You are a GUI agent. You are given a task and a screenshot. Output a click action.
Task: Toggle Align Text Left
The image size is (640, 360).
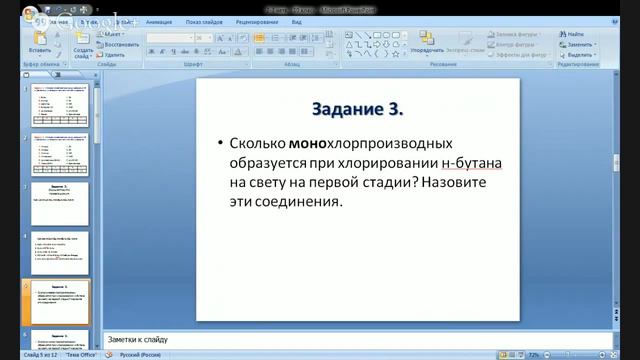click(x=259, y=51)
